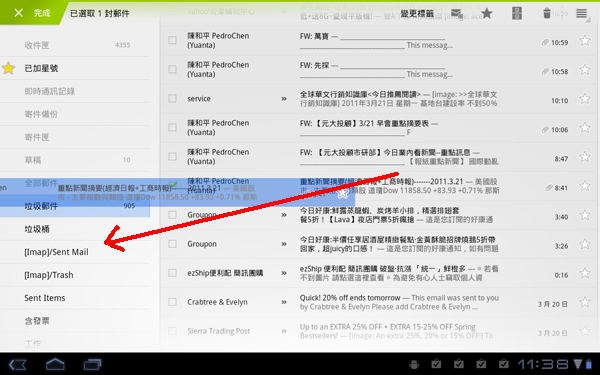Open 變更標籤 to change labels
Screen dimensions: 600x375
click(x=417, y=13)
